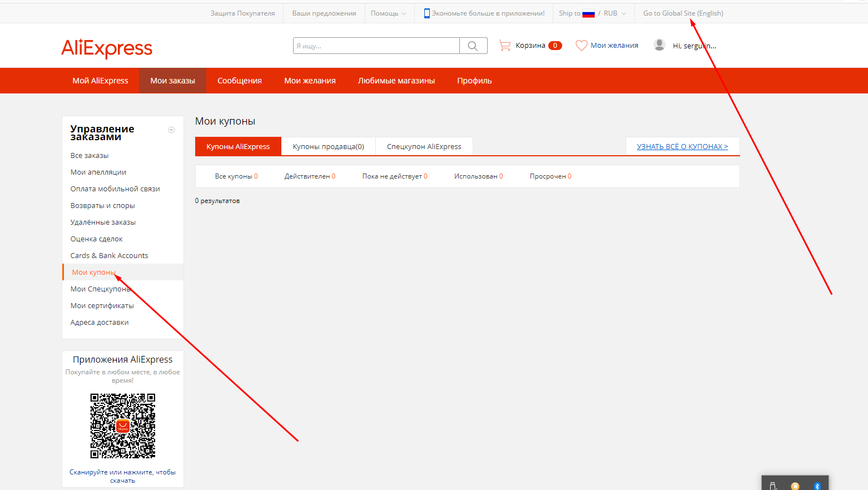The image size is (868, 490).
Task: Open Адреса доставки sidebar link
Action: pyautogui.click(x=100, y=323)
